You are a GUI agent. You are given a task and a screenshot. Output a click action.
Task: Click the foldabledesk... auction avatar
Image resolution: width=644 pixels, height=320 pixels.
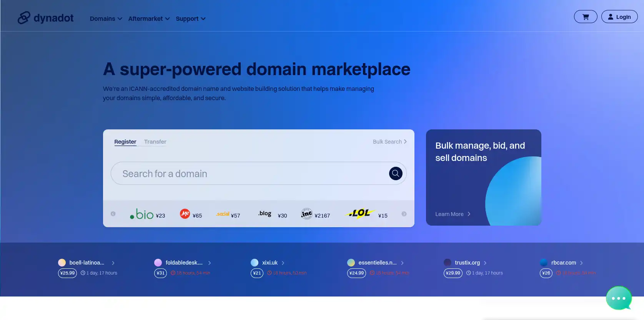click(x=158, y=263)
